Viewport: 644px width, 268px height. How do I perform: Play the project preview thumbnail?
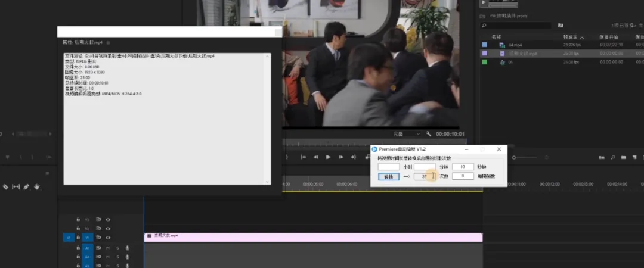click(x=484, y=2)
